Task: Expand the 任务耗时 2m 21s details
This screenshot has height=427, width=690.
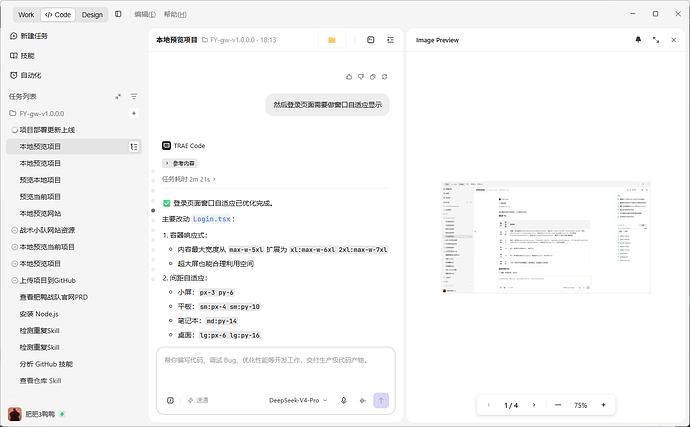Action: click(189, 179)
